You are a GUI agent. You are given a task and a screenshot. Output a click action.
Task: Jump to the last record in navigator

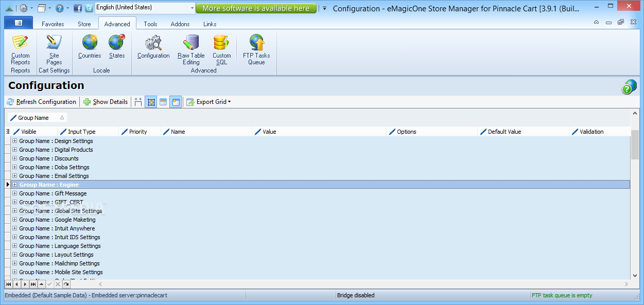coord(33,284)
